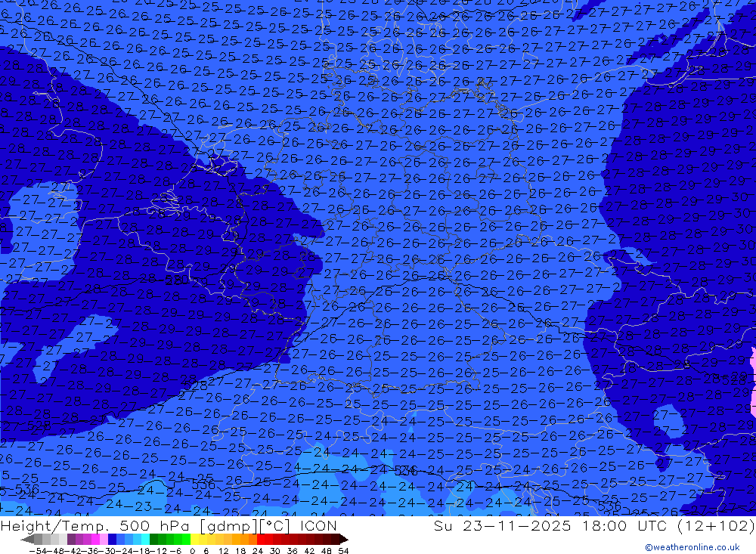Image resolution: width=756 pixels, height=554 pixels.
Task: Click the pink temperature area at right edge
Action: pos(753,381)
